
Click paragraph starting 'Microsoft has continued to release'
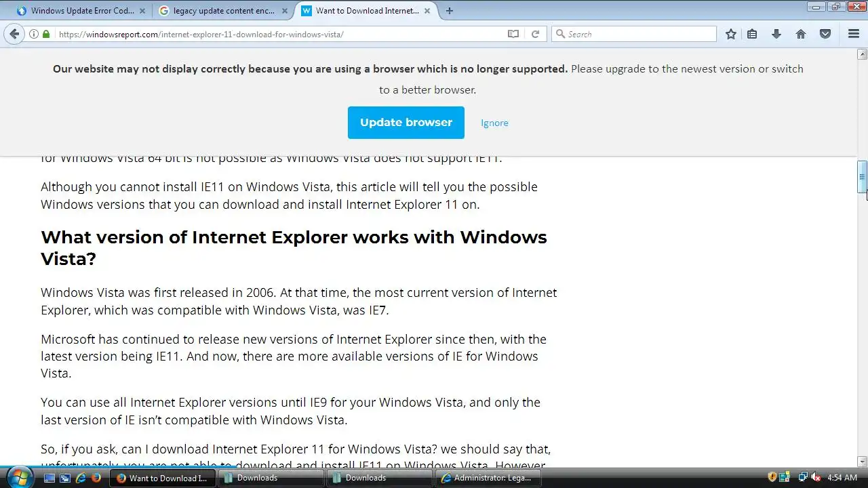point(294,356)
